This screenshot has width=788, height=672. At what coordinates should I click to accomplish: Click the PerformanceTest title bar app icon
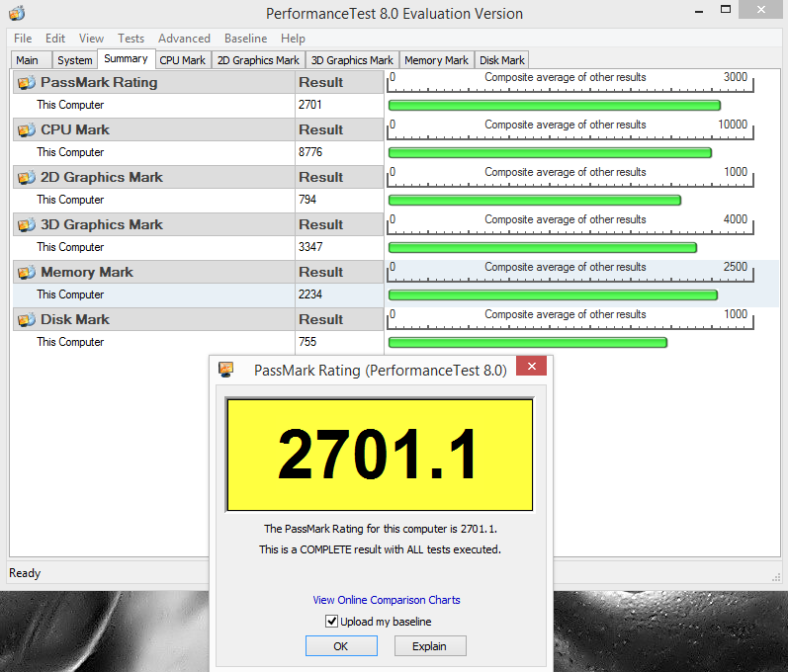(17, 14)
